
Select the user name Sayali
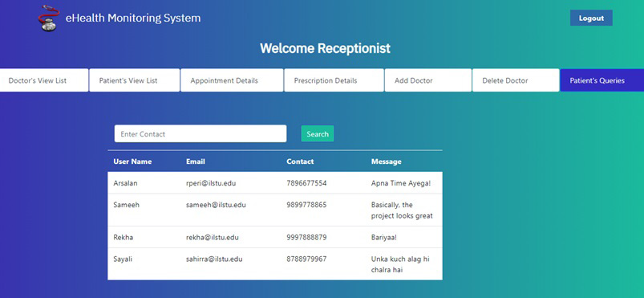click(x=123, y=259)
